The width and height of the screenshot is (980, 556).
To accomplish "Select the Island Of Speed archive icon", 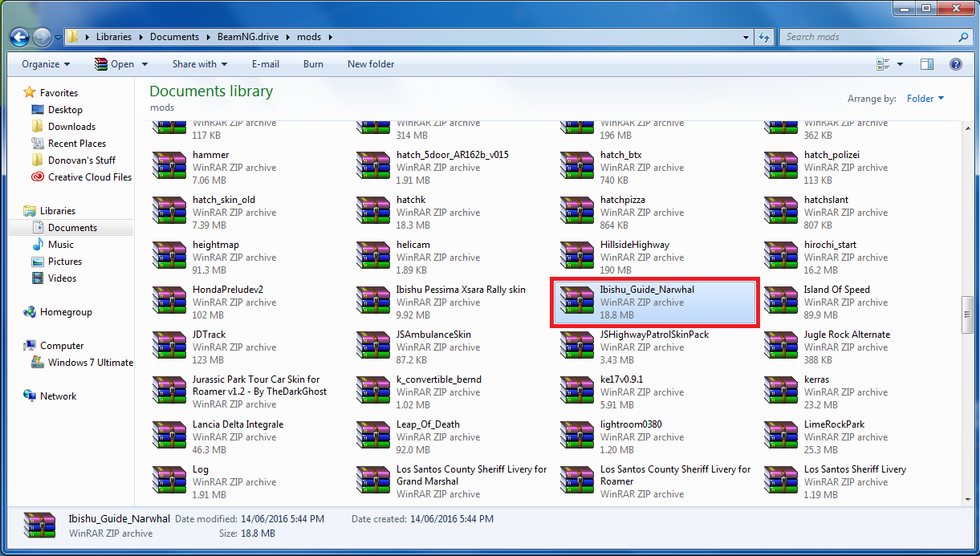I will pyautogui.click(x=781, y=302).
